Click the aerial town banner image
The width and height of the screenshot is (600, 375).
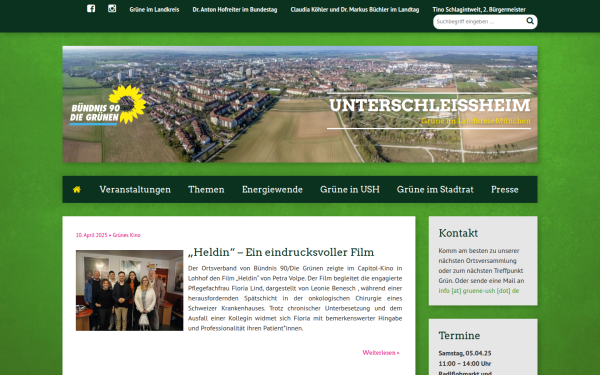pos(300,104)
